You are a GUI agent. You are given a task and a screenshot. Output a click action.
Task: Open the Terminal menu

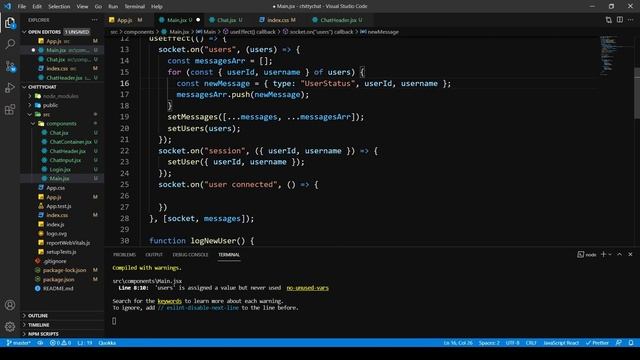tap(134, 6)
